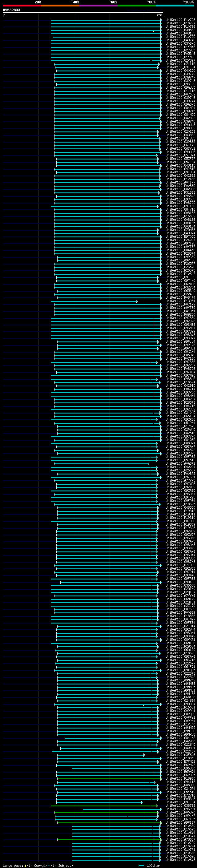Select the AV532833 query name
This screenshot has width=197, height=868.
click(11, 10)
